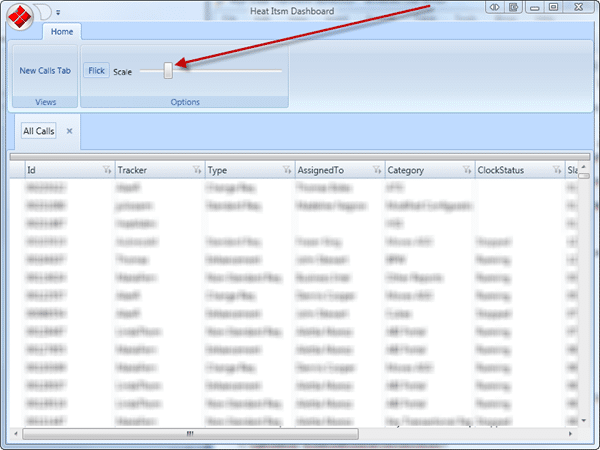The width and height of the screenshot is (600, 450).
Task: Click the Scale slider thumb
Action: point(168,71)
